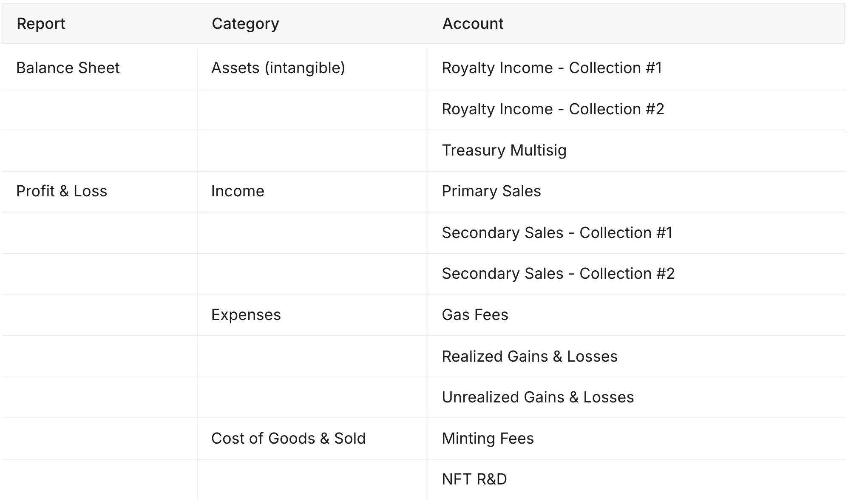Click the Primary Sales account
851x504 pixels.
point(491,191)
